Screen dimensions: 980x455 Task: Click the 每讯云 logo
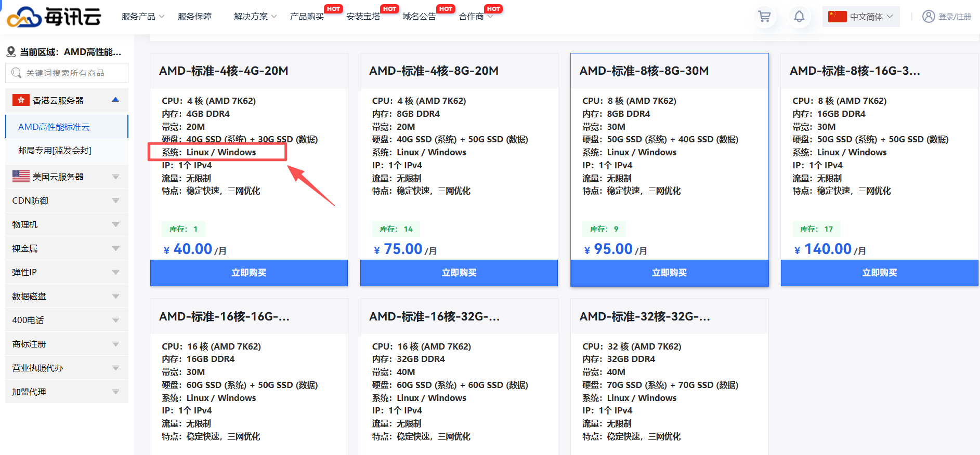tap(54, 17)
